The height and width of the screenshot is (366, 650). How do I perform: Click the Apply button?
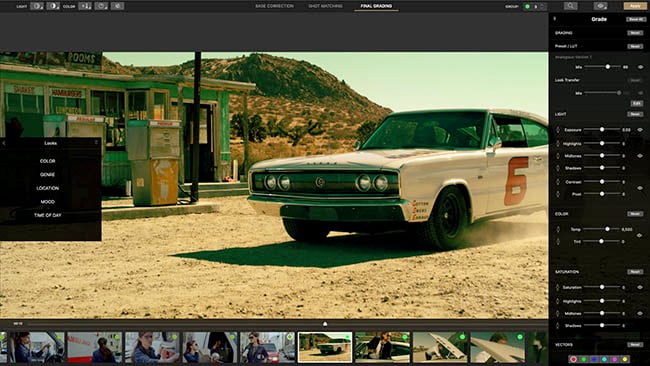635,6
